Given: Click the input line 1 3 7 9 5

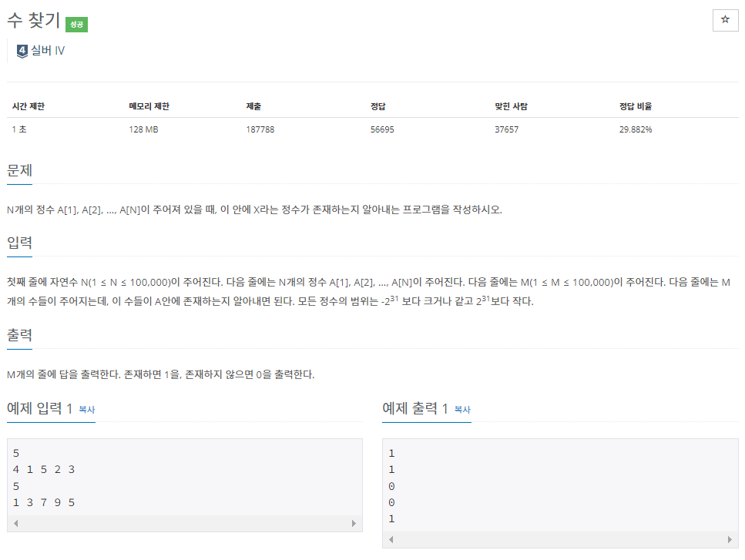Looking at the screenshot, I should (44, 502).
